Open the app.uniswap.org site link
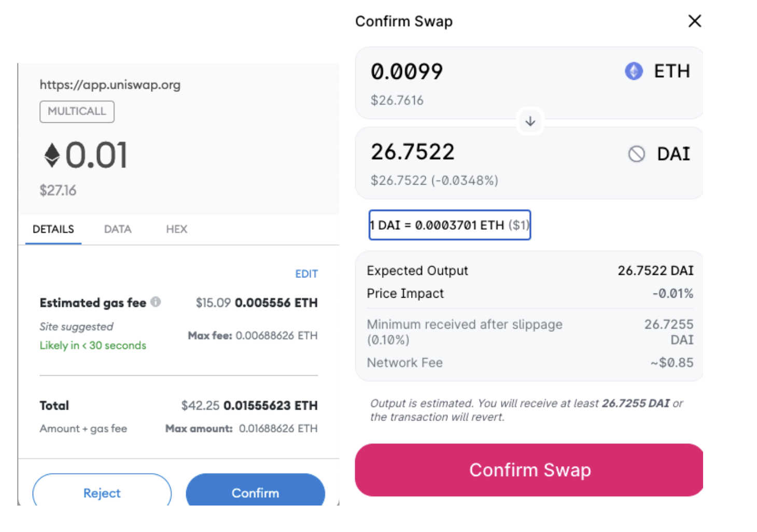Screen dimensions: 757x532 [110, 85]
